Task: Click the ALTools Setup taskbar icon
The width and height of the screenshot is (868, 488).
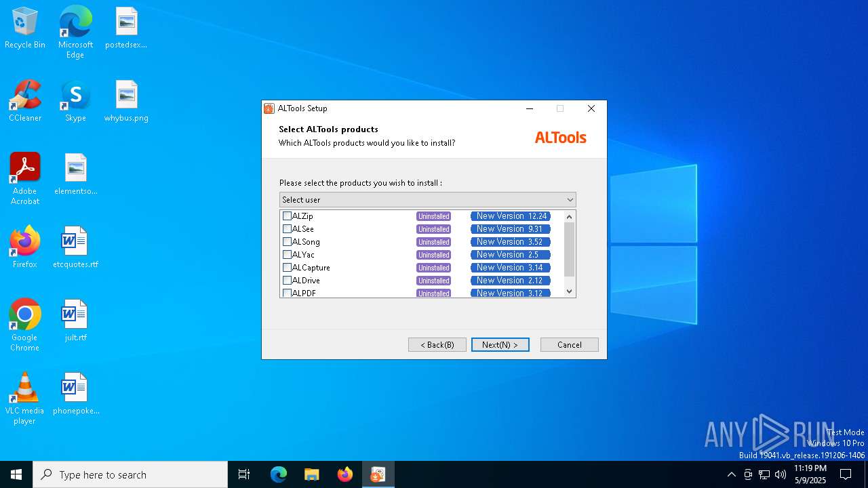Action: [x=378, y=474]
